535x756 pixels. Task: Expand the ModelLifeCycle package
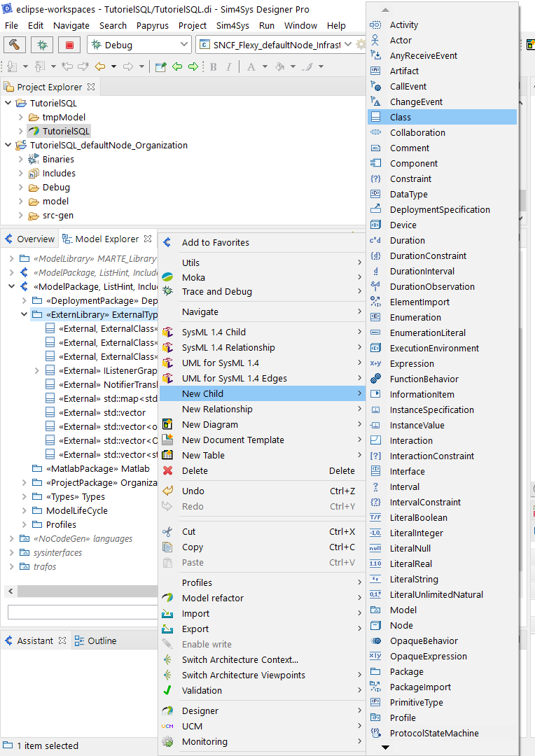24,510
